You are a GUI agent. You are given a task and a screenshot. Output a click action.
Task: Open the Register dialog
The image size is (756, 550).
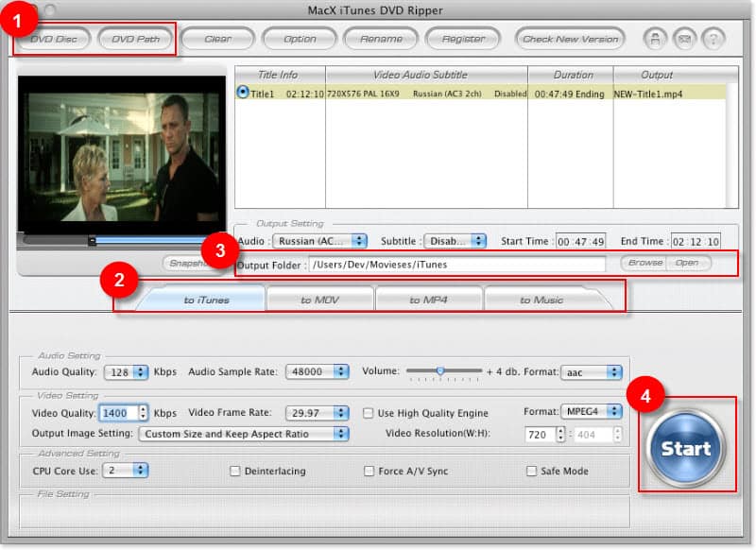pyautogui.click(x=462, y=39)
